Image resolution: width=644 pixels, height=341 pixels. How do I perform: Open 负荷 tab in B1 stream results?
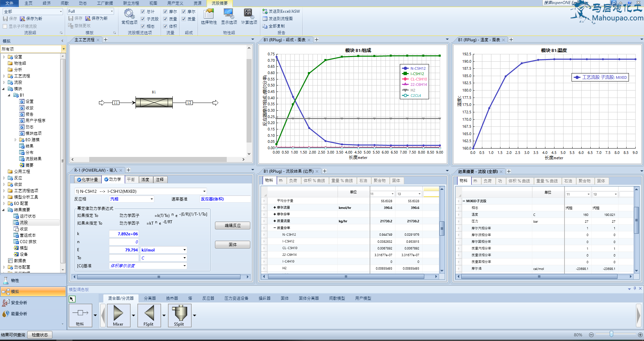pos(293,180)
